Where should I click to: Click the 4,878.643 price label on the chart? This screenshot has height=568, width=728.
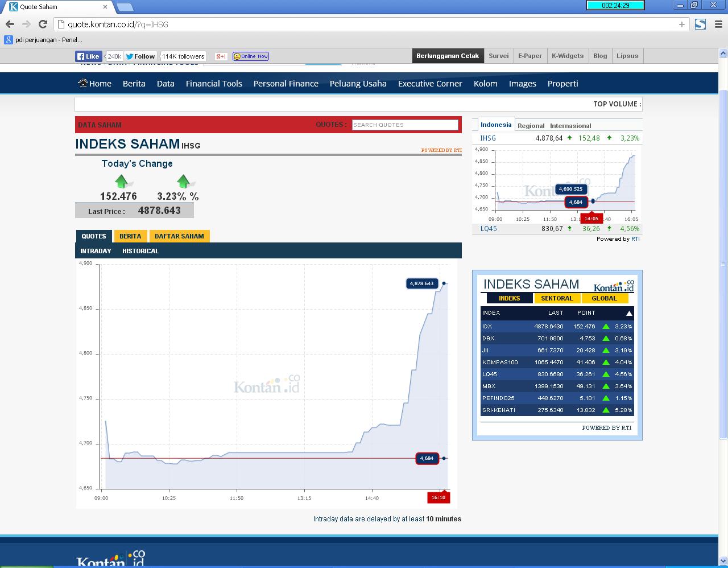[421, 283]
